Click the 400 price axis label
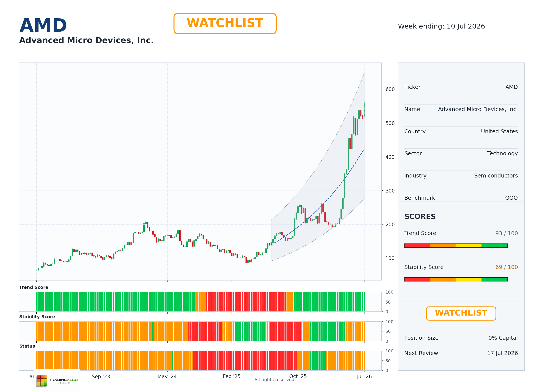Viewport: 549px width, 392px height. [x=390, y=157]
